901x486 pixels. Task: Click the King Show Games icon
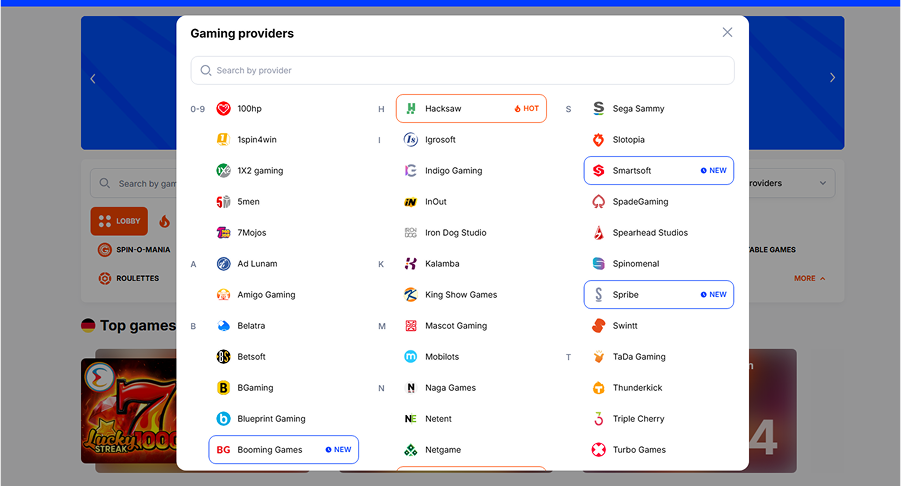411,295
